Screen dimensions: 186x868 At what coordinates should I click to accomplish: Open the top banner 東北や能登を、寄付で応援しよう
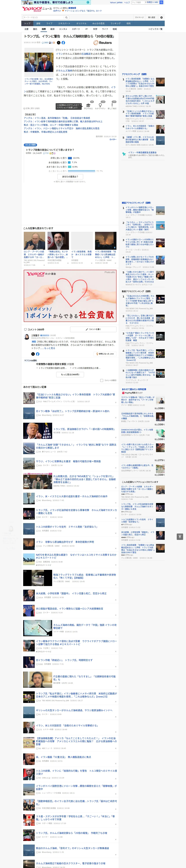point(56,2)
